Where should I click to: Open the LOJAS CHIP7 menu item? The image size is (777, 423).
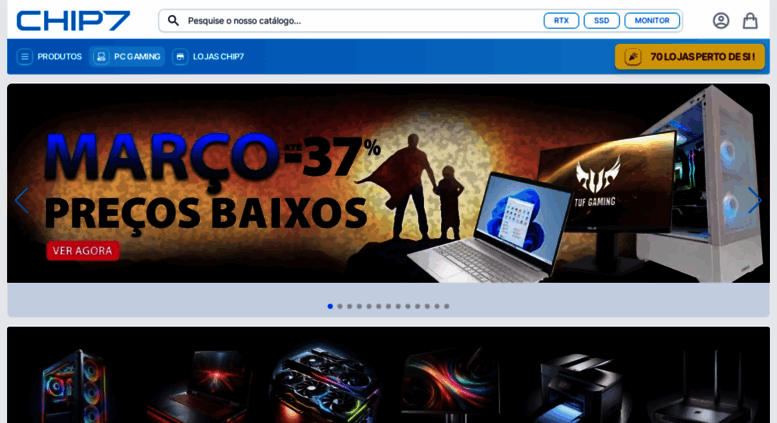208,56
